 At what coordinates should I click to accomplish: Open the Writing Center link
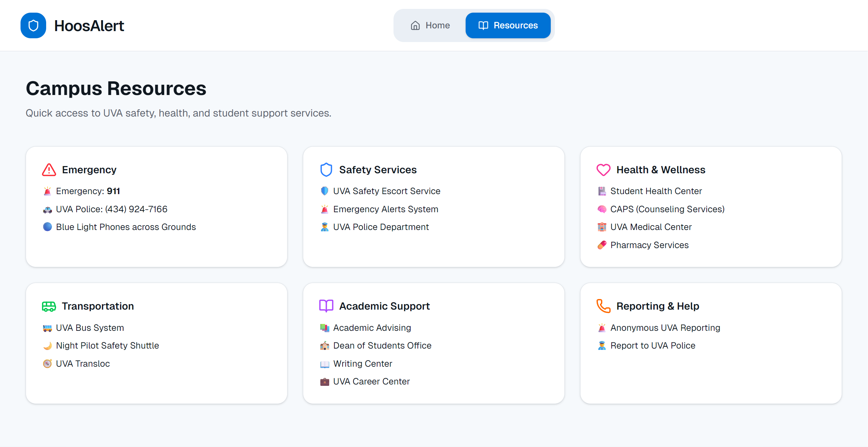coord(362,364)
